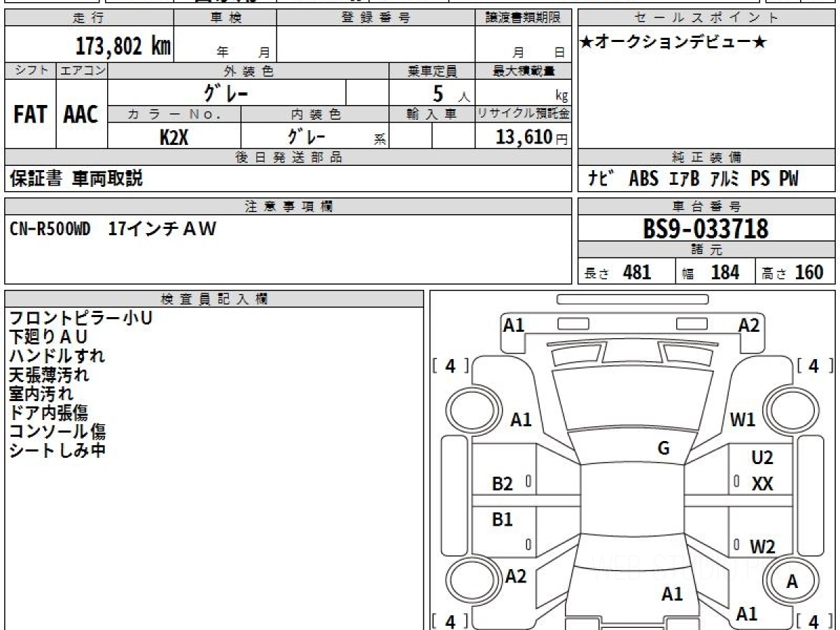Click the 乗車定員 header cell

pos(432,71)
